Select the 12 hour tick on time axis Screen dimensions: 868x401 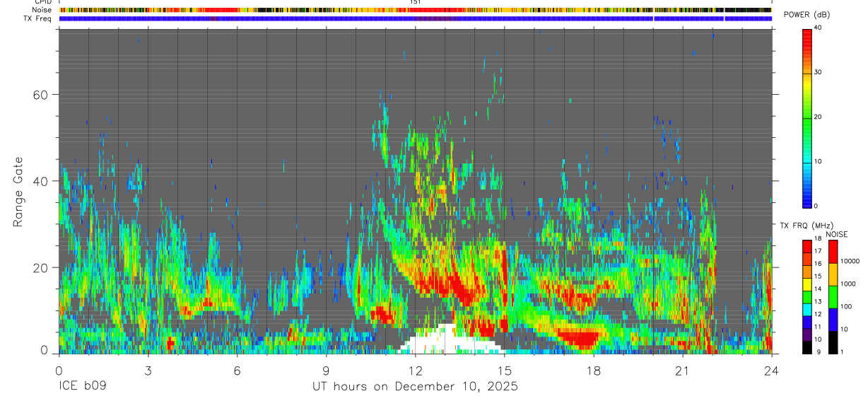tap(416, 371)
